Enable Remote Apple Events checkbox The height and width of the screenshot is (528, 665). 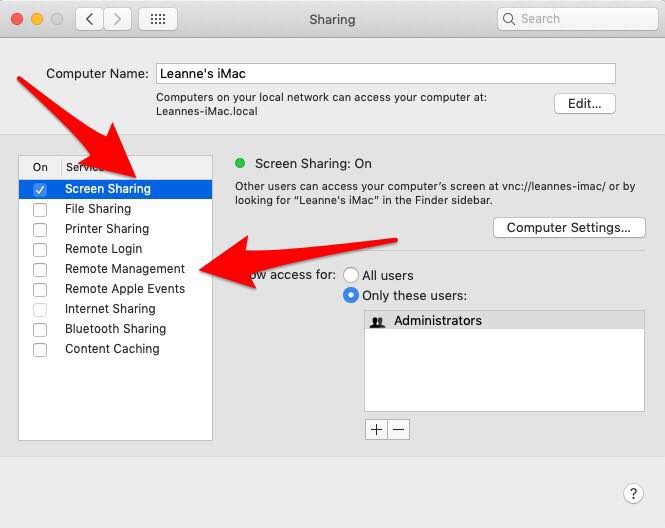point(40,290)
